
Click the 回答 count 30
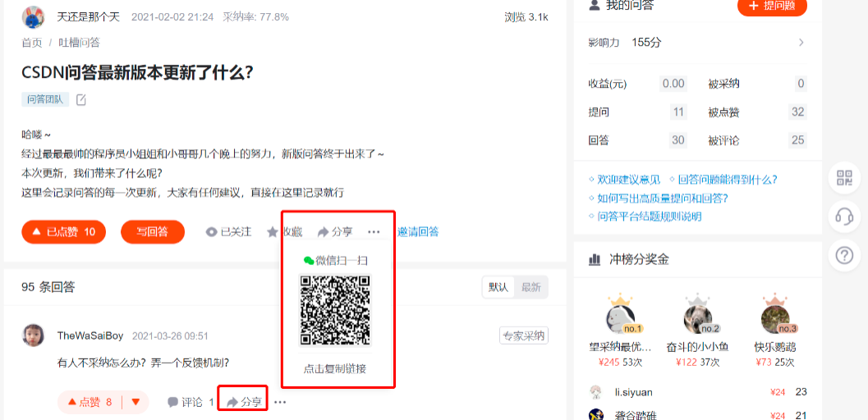(678, 139)
